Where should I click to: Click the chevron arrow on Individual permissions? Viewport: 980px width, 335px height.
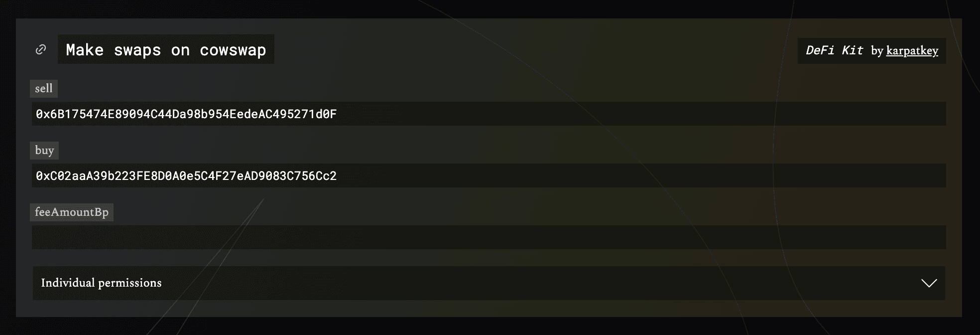tap(929, 283)
